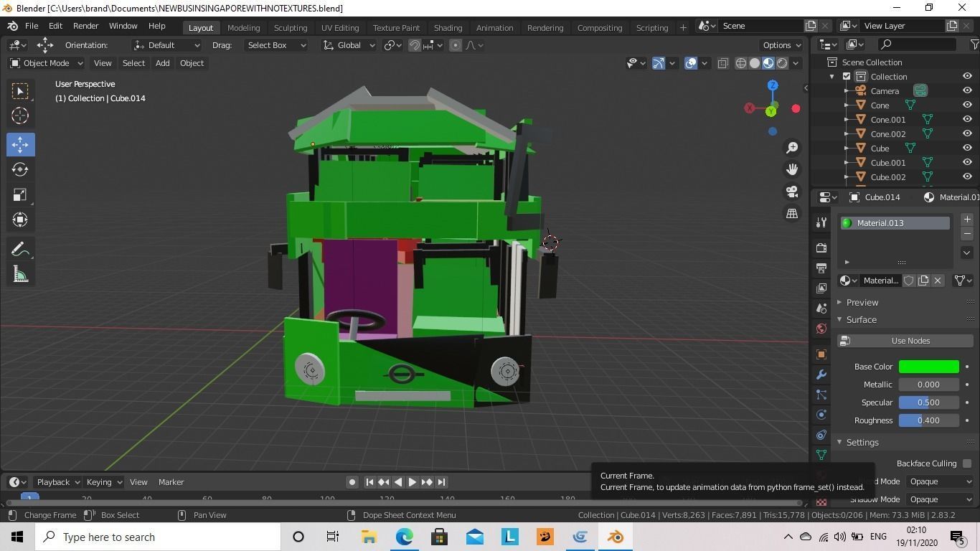Open the Physics properties tab

[x=821, y=415]
